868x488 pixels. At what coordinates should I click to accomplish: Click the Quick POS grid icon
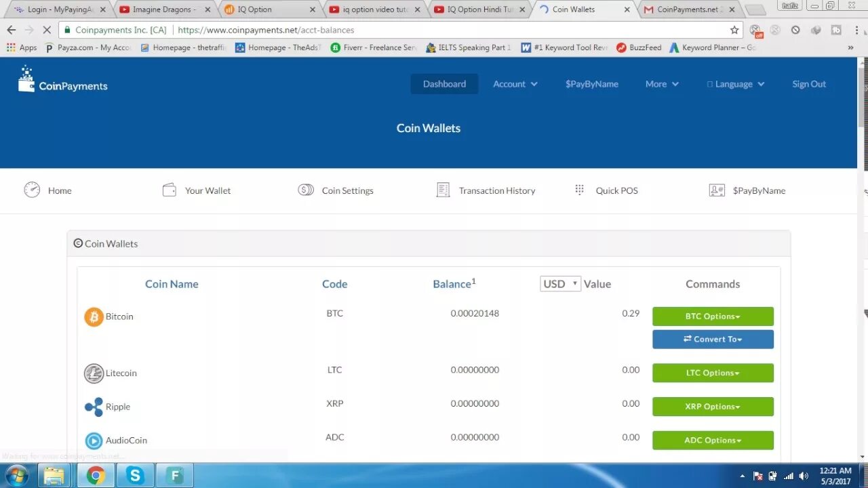point(579,190)
